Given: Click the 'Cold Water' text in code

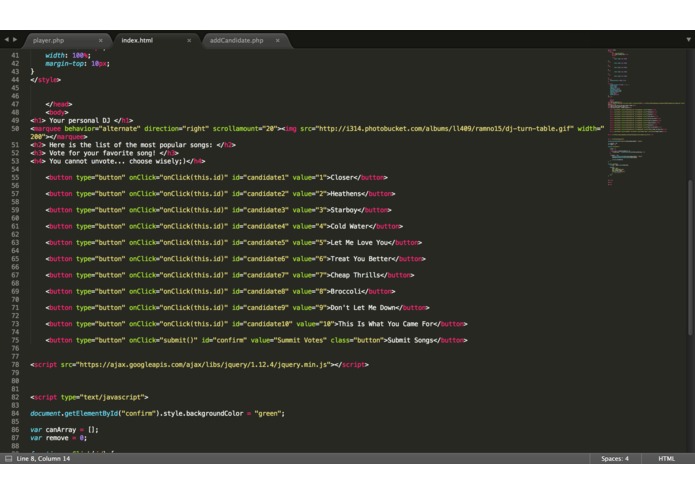Looking at the screenshot, I should click(350, 226).
